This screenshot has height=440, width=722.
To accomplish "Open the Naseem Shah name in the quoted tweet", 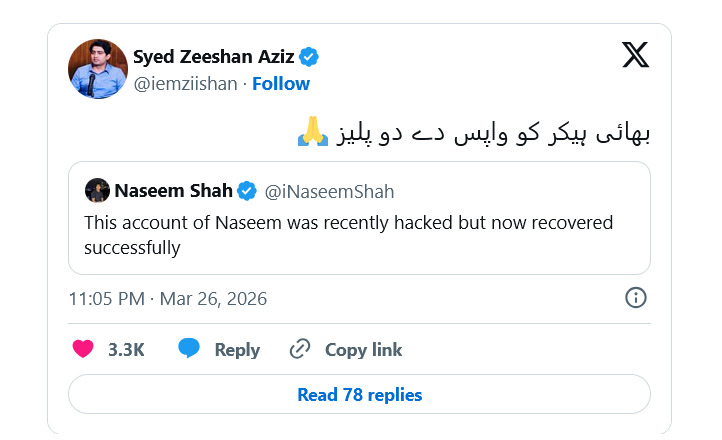I will tap(174, 191).
